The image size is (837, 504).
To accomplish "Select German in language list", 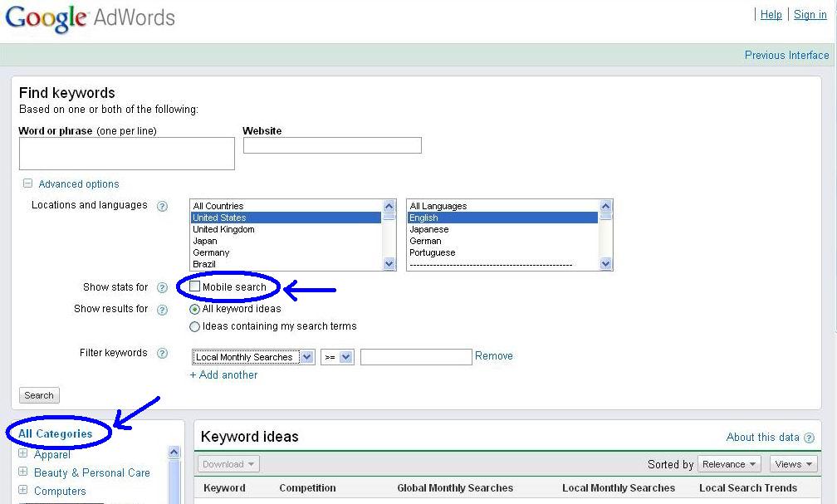I will [x=503, y=242].
